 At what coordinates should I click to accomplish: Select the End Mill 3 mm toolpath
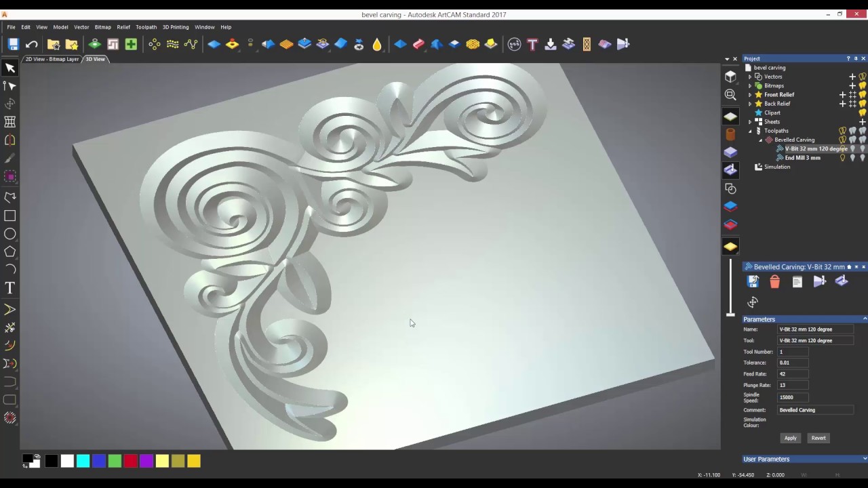(x=803, y=158)
